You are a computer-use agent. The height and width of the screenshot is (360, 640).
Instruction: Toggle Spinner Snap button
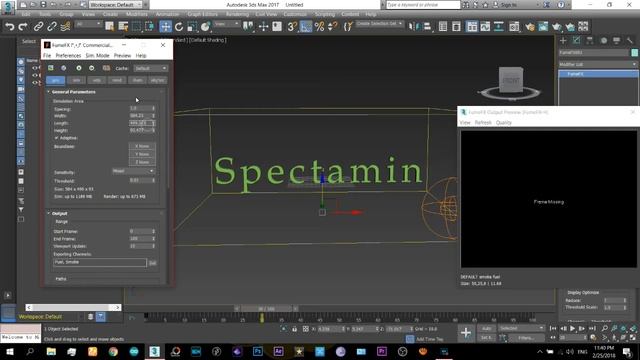point(333,27)
